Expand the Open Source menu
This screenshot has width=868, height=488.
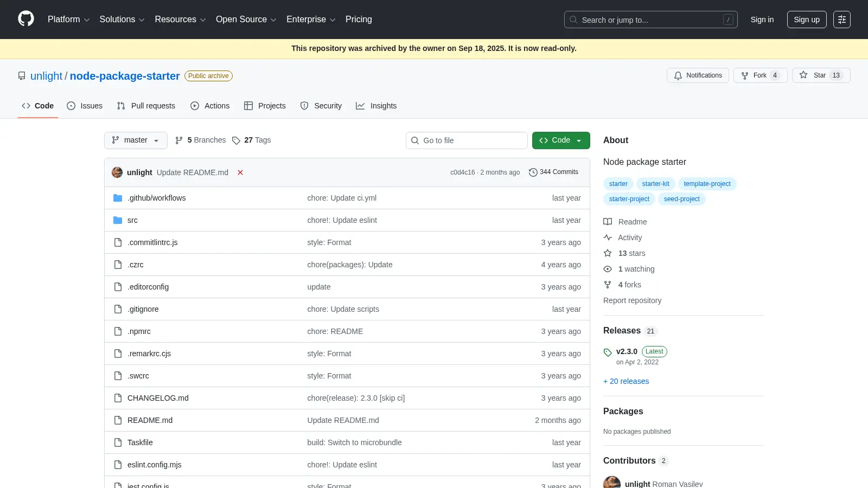click(x=246, y=20)
